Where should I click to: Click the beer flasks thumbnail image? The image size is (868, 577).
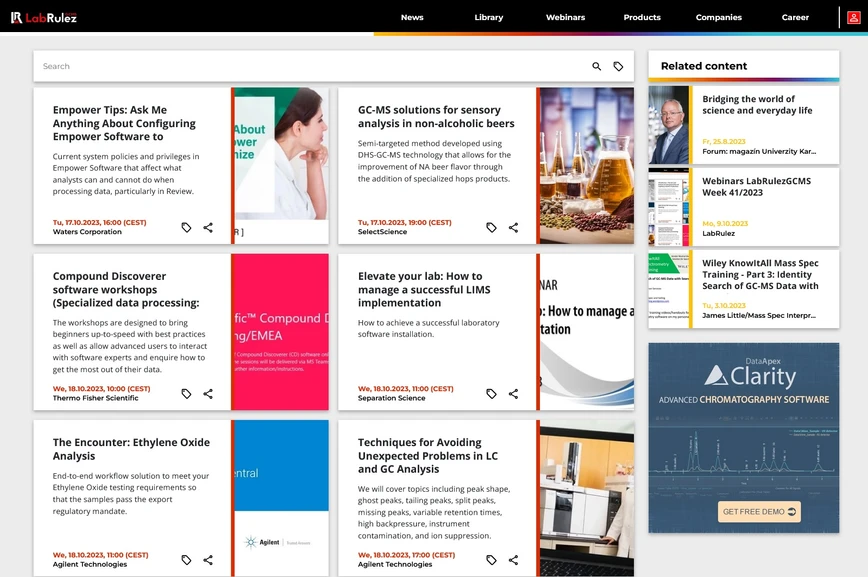(x=587, y=166)
